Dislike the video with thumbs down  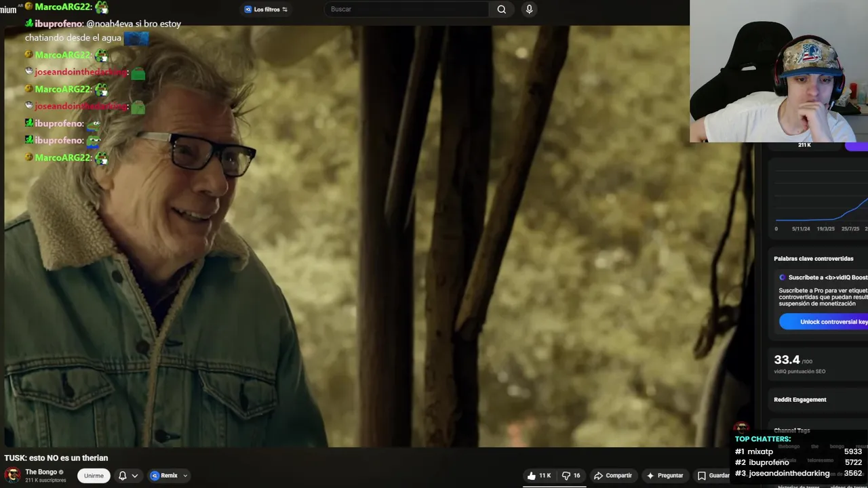click(572, 476)
